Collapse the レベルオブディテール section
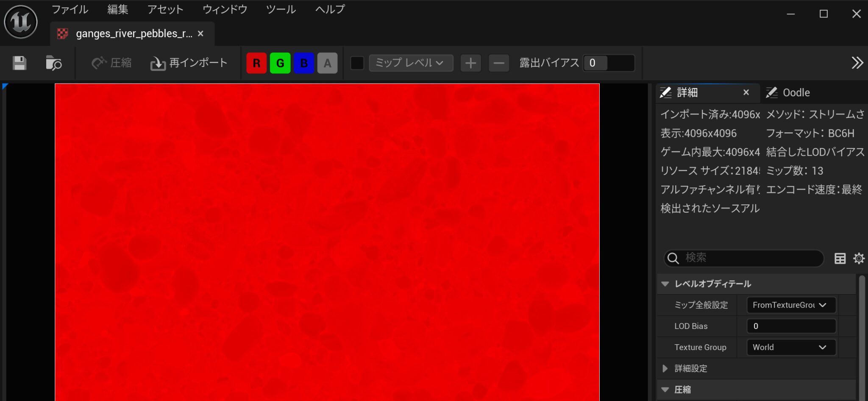The width and height of the screenshot is (868, 401). [665, 284]
